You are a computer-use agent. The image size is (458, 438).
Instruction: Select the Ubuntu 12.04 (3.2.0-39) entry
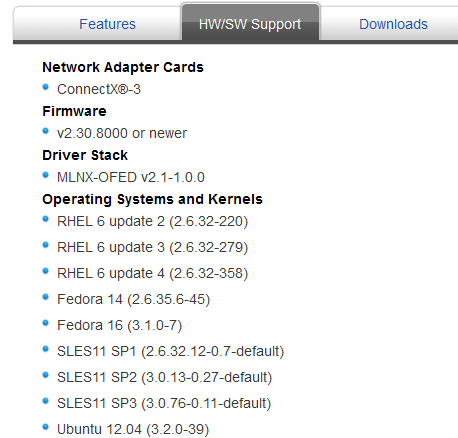click(x=133, y=429)
